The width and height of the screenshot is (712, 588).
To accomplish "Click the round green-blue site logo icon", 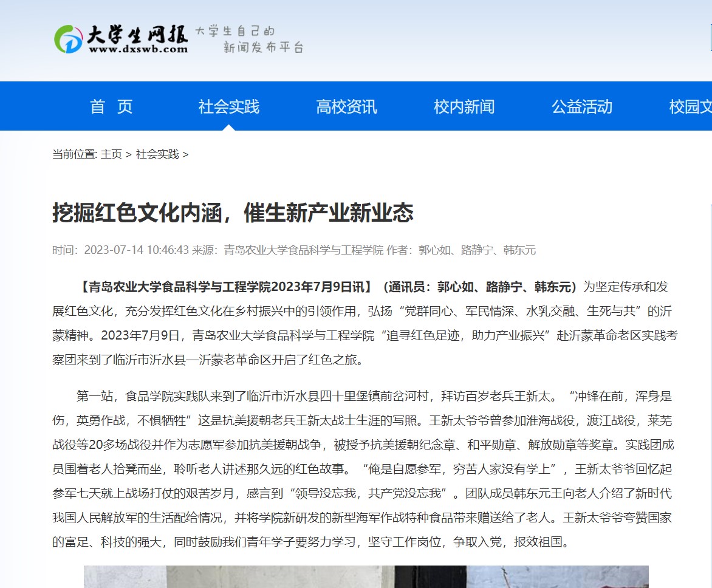I will [68, 39].
